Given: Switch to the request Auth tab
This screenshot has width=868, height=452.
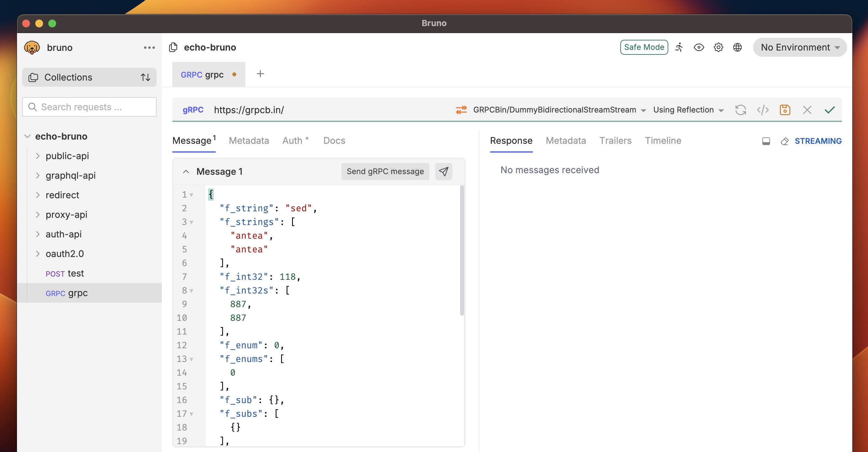Looking at the screenshot, I should pyautogui.click(x=292, y=141).
